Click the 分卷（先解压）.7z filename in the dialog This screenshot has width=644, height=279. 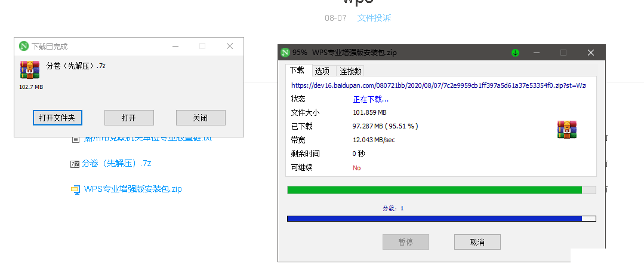[76, 66]
